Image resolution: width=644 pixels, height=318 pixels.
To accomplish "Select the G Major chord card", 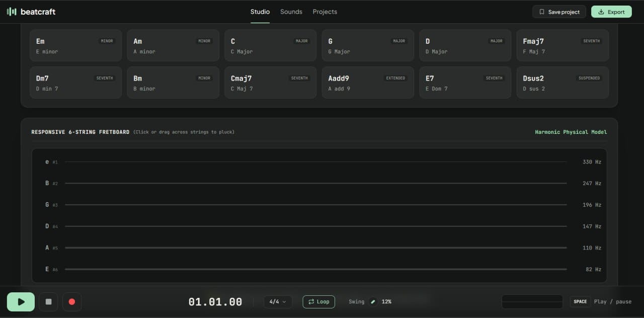I will [x=368, y=45].
